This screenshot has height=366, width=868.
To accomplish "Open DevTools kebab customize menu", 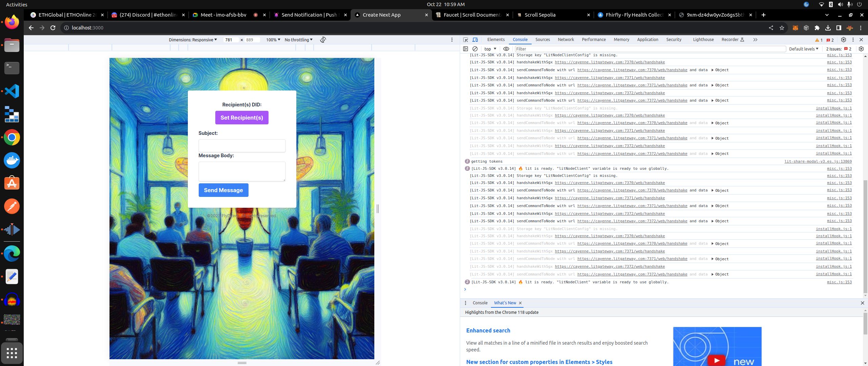I will coord(853,40).
